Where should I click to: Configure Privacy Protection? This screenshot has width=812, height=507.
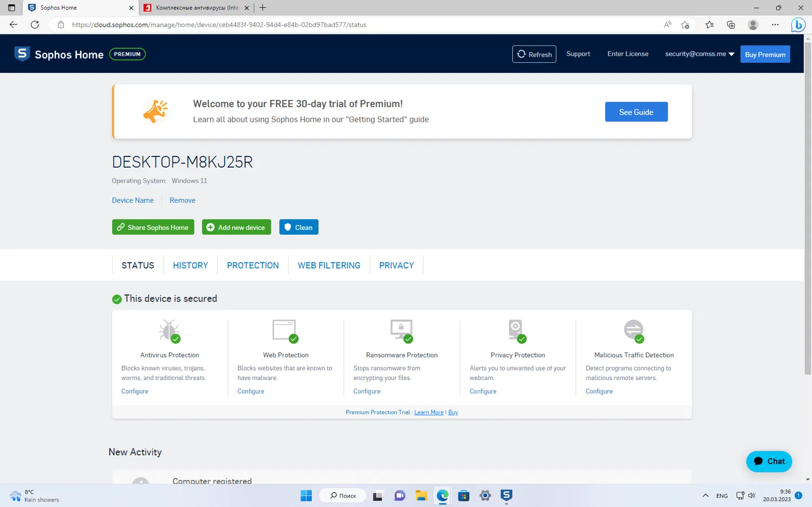(483, 391)
